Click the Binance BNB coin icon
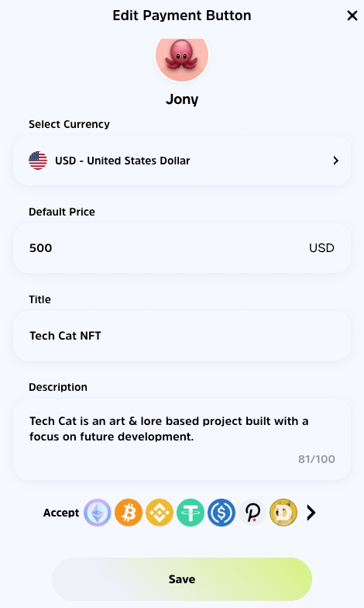Viewport: 364px width, 608px height. (160, 513)
